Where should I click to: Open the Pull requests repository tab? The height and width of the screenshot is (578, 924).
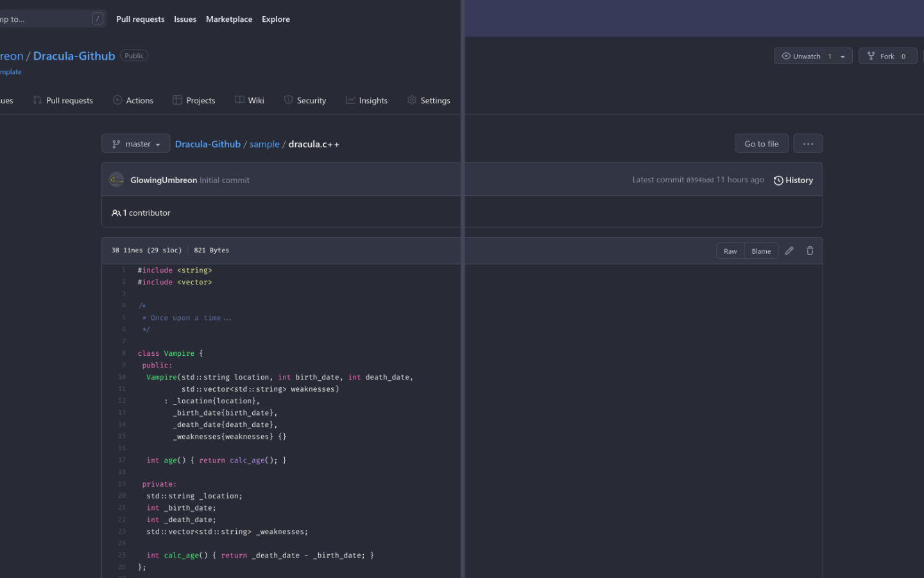(63, 100)
